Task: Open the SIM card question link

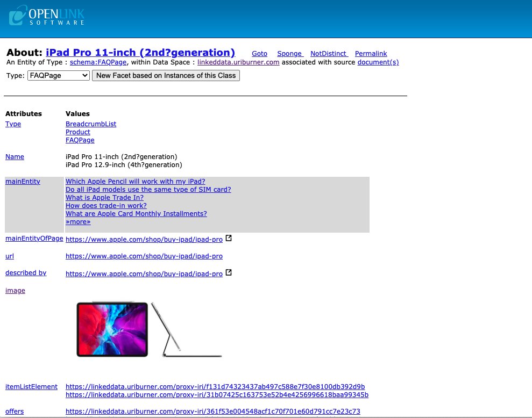Action: [x=148, y=190]
